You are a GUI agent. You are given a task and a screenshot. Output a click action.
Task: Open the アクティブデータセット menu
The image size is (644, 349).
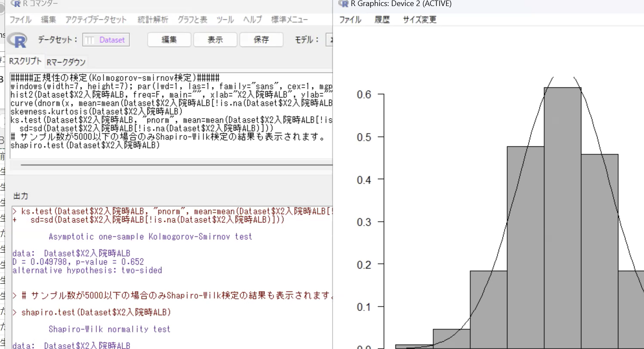[x=96, y=20]
